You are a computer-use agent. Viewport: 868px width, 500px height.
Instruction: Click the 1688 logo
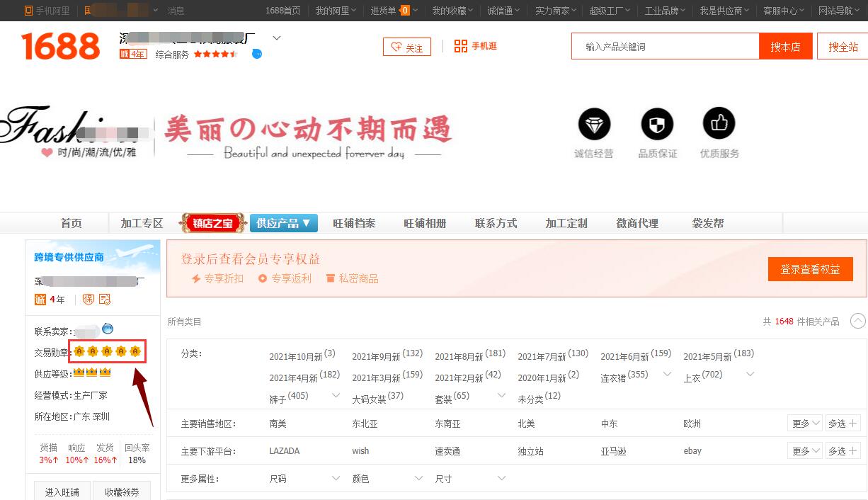(61, 47)
